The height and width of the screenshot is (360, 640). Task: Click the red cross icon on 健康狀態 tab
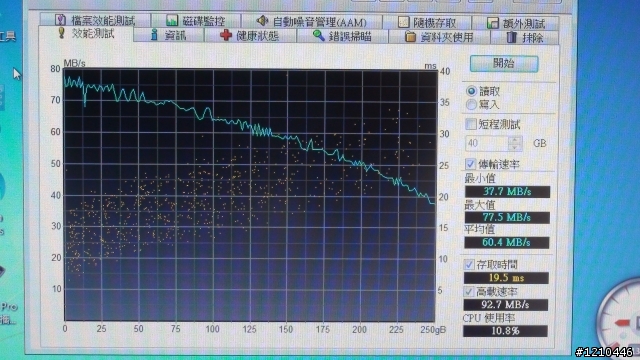[x=226, y=36]
